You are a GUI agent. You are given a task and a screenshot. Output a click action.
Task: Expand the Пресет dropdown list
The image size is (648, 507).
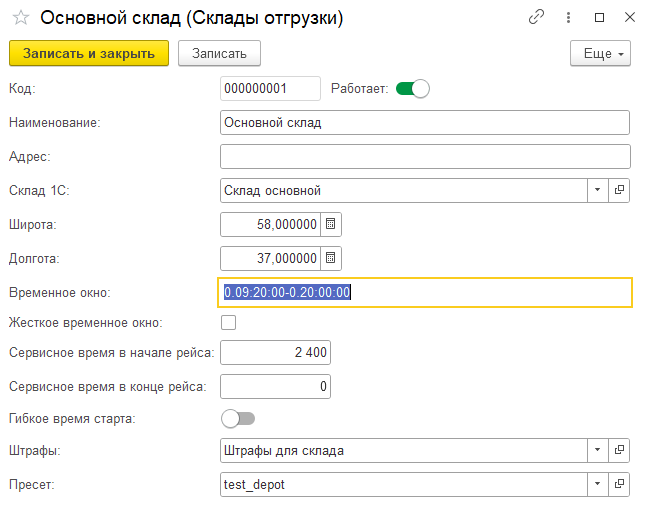pyautogui.click(x=597, y=484)
